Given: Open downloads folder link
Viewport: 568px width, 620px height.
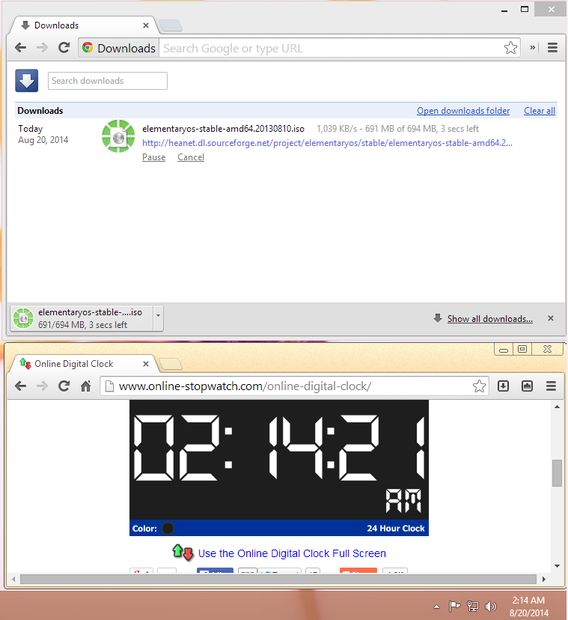Looking at the screenshot, I should click(463, 111).
